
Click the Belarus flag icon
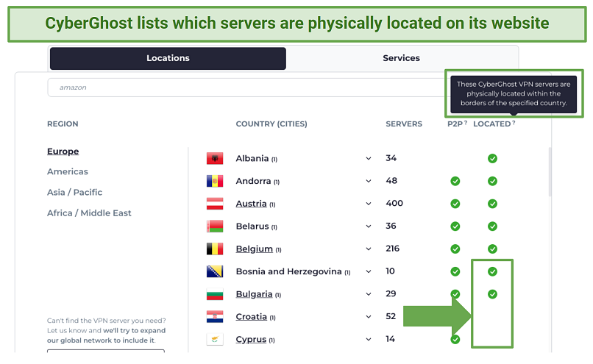pos(215,226)
